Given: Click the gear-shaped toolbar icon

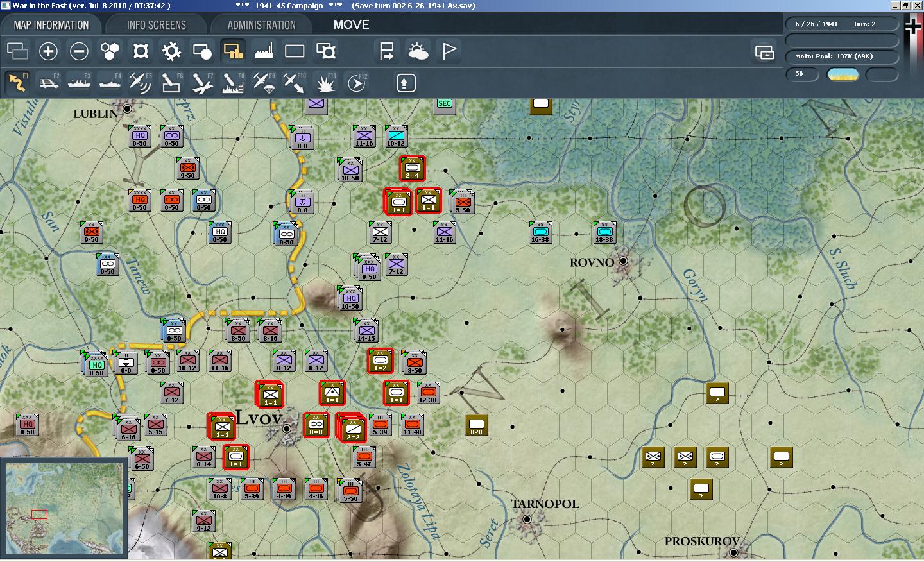Looking at the screenshot, I should [x=171, y=51].
